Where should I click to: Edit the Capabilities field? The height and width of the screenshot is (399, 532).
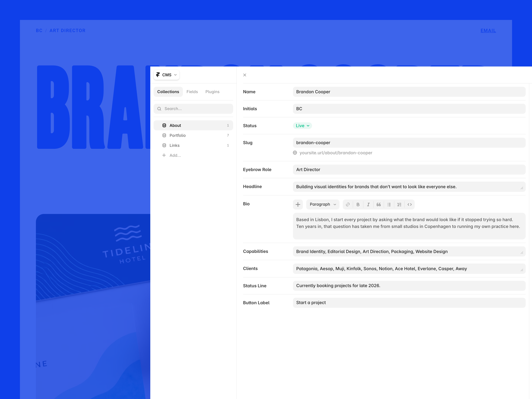[409, 252]
